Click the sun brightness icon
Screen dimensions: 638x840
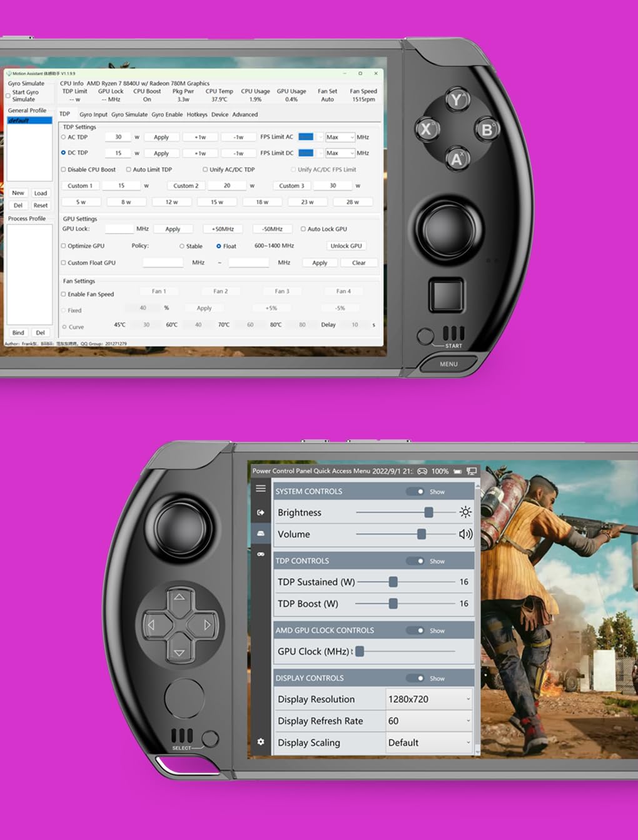tap(465, 512)
